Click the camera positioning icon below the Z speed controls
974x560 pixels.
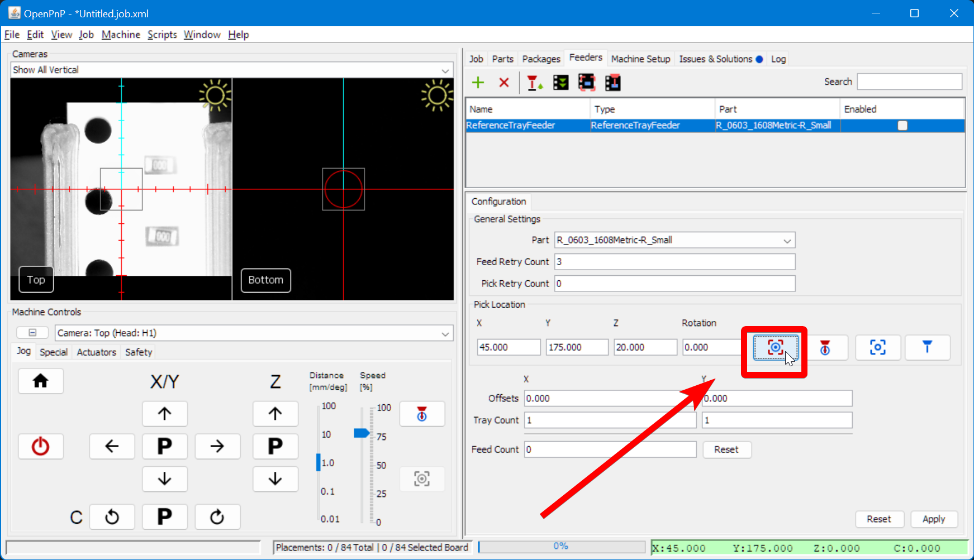[x=422, y=479]
